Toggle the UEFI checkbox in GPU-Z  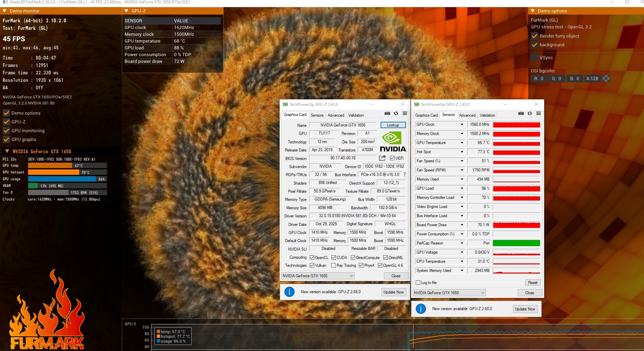(x=392, y=158)
